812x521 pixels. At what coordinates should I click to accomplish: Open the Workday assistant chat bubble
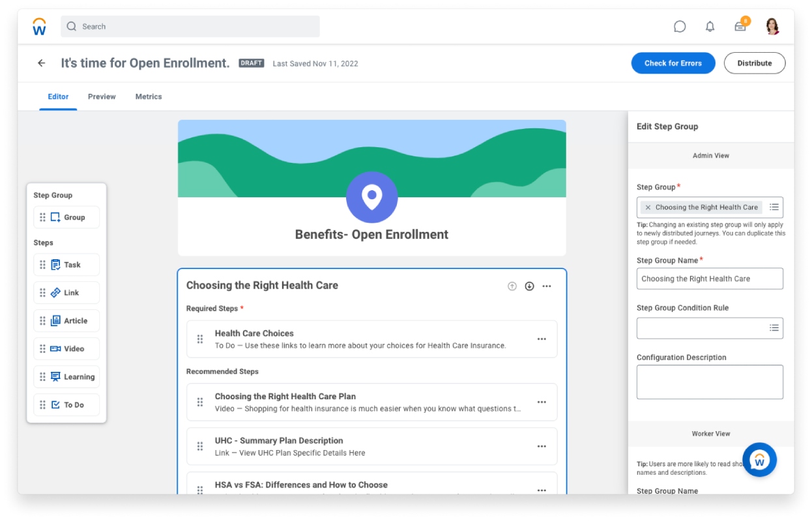[x=759, y=460]
